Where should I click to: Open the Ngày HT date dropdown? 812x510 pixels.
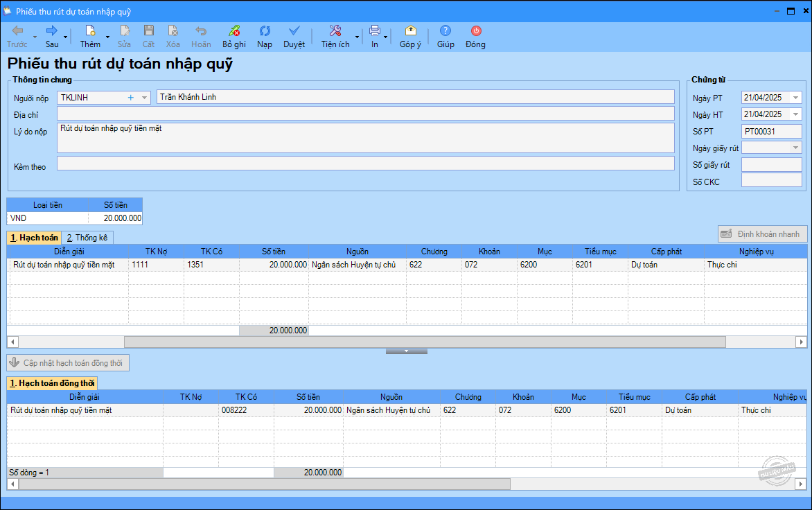795,114
